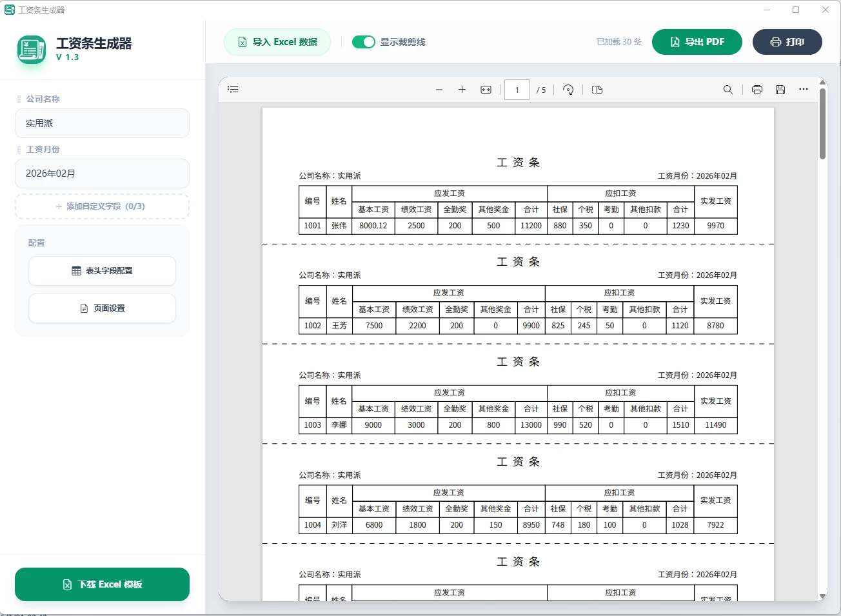Open search in the PDF preview
Screen dimensions: 841x616
click(728, 90)
